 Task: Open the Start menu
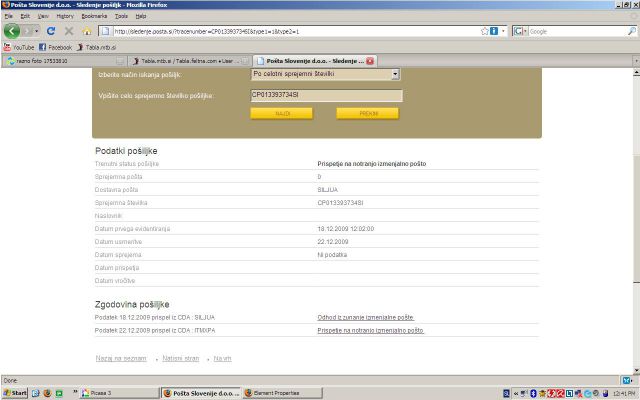coord(15,393)
